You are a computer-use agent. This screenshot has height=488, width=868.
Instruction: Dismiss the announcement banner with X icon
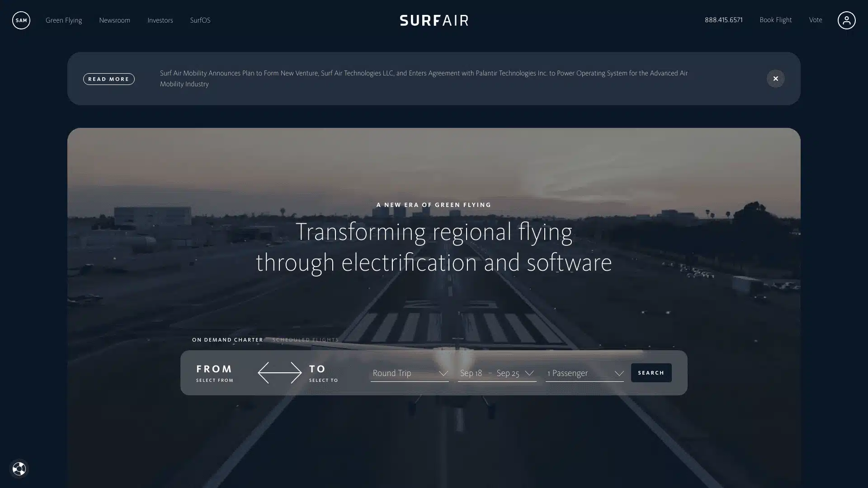click(775, 79)
